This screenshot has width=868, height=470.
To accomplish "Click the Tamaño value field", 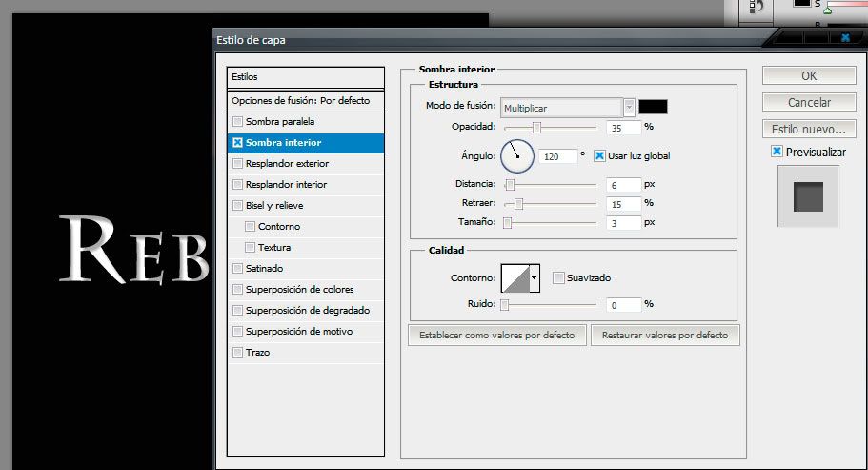I will coord(623,223).
